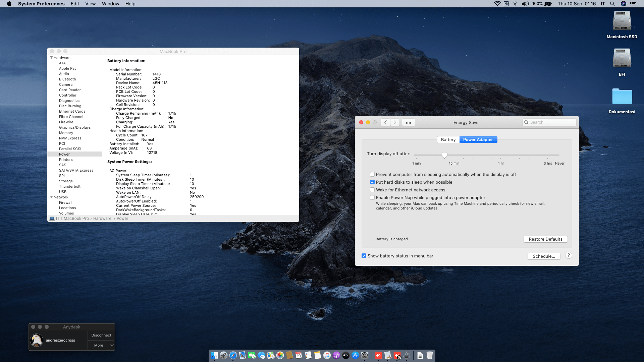Screen dimensions: 644x362
Task: Collapse the Hardware tree section
Action: [51, 58]
